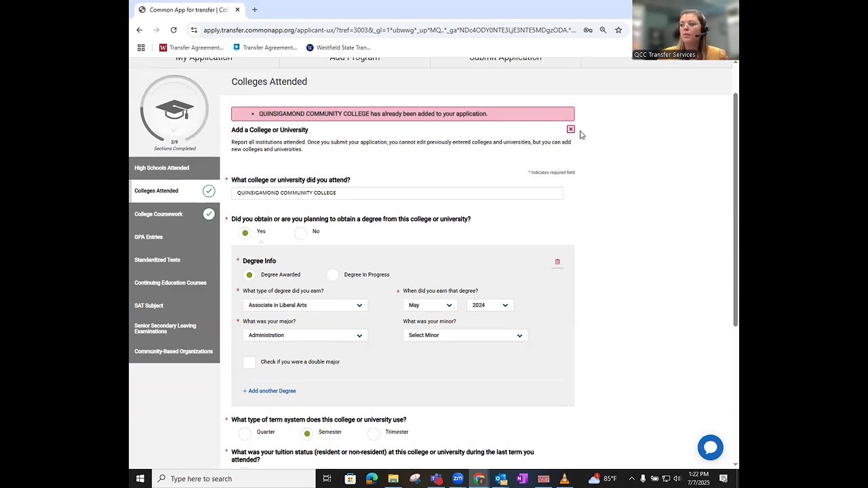Open the second Transfer Agreement bookmark
Viewport: 868px width, 488px height.
[x=264, y=47]
